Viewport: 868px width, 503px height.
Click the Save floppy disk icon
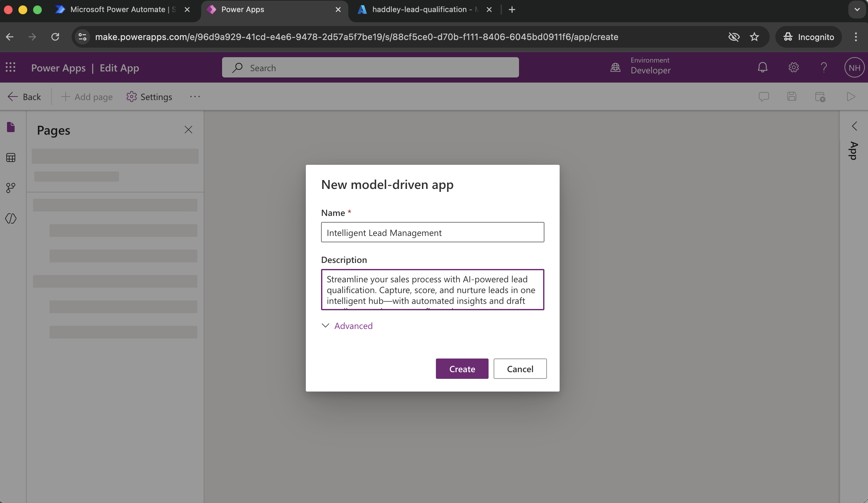pos(792,97)
